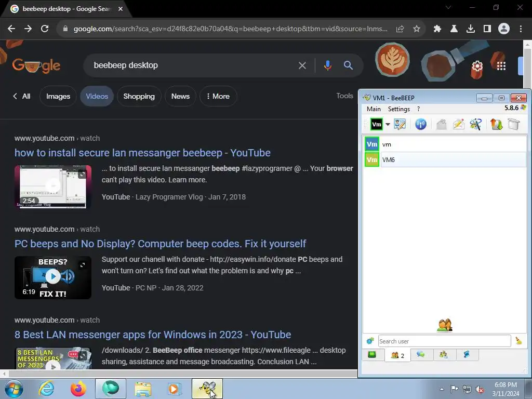The width and height of the screenshot is (532, 399).
Task: Open Google quick settings gear
Action: 477,65
